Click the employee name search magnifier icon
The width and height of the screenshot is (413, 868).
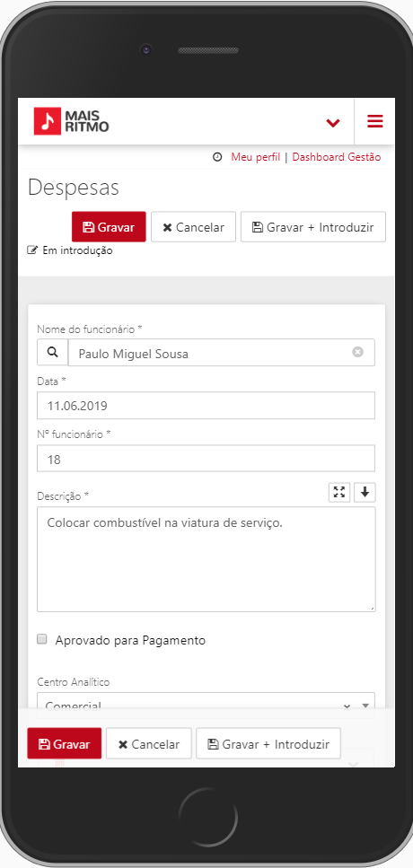coord(53,353)
